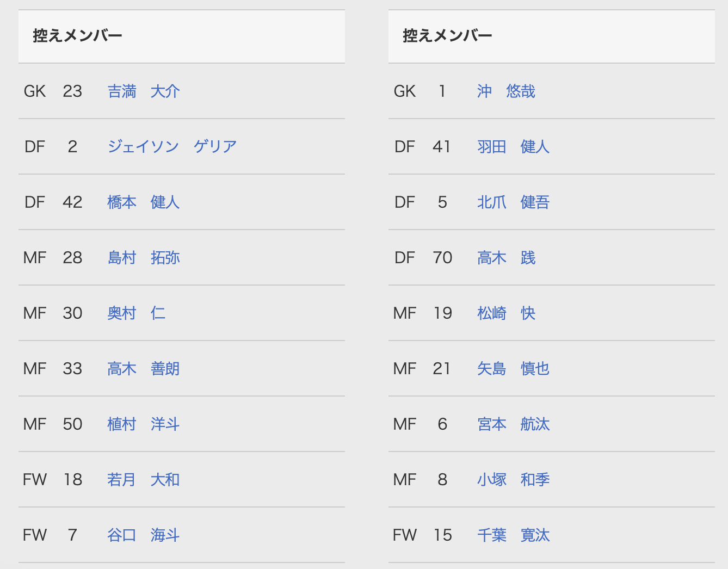Click forward 千葉 寛汰 link
Screen dimensions: 728x569
pos(514,535)
